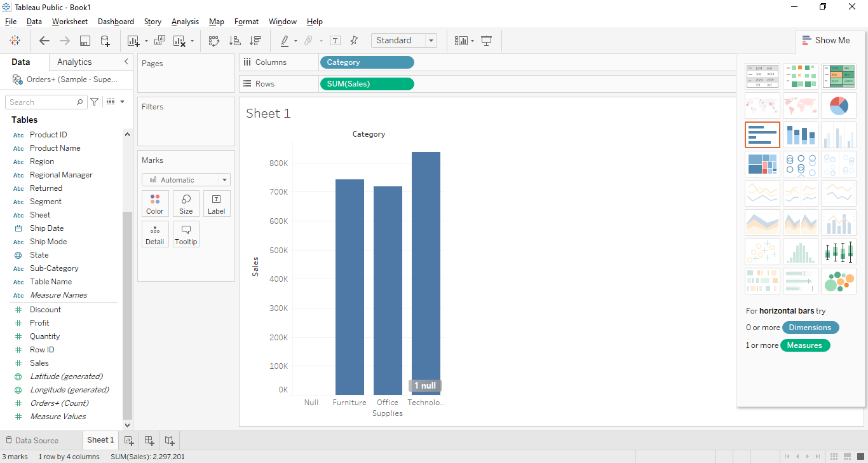Click the Category pill on Columns
The image size is (868, 463).
point(367,62)
